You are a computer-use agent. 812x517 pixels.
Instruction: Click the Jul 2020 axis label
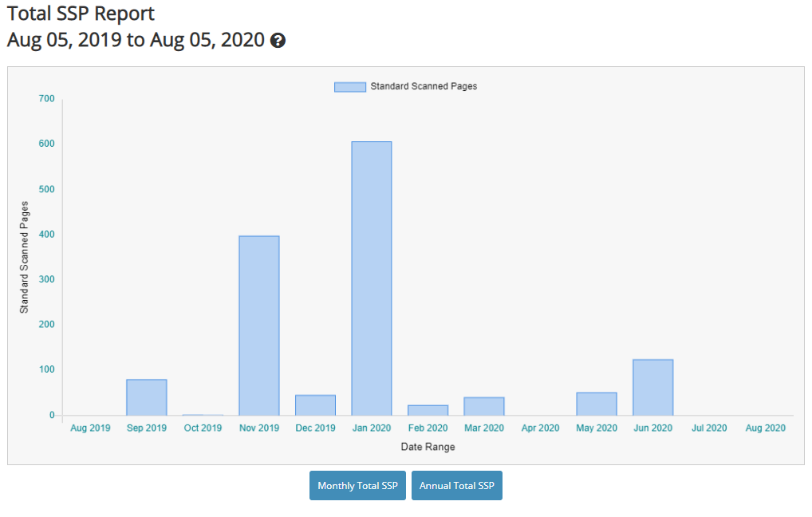(x=709, y=428)
